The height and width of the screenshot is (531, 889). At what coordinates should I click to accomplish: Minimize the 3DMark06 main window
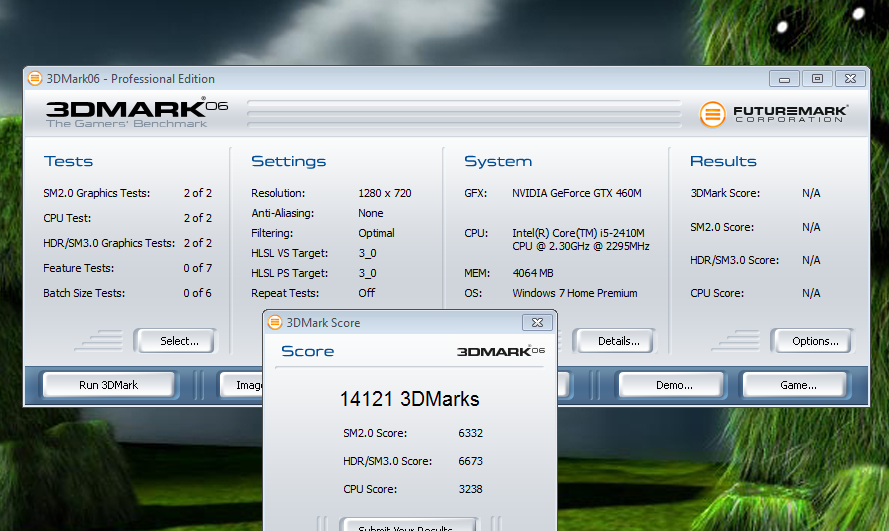coord(784,78)
